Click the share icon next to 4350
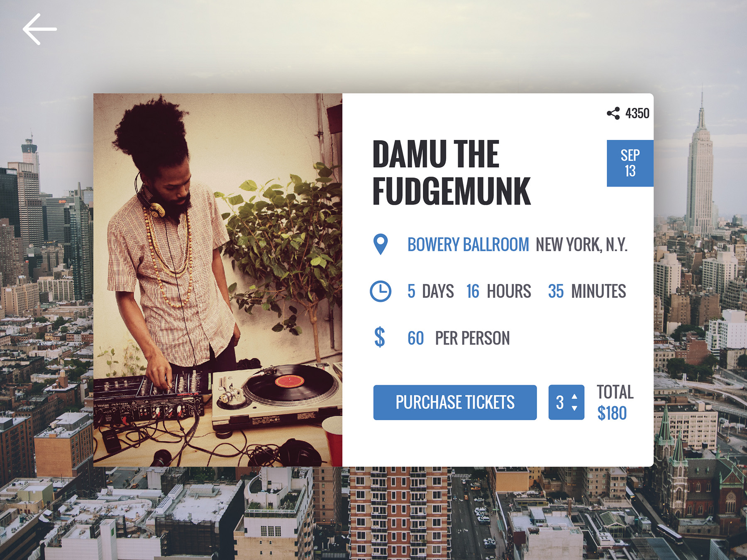This screenshot has width=747, height=560. point(613,113)
